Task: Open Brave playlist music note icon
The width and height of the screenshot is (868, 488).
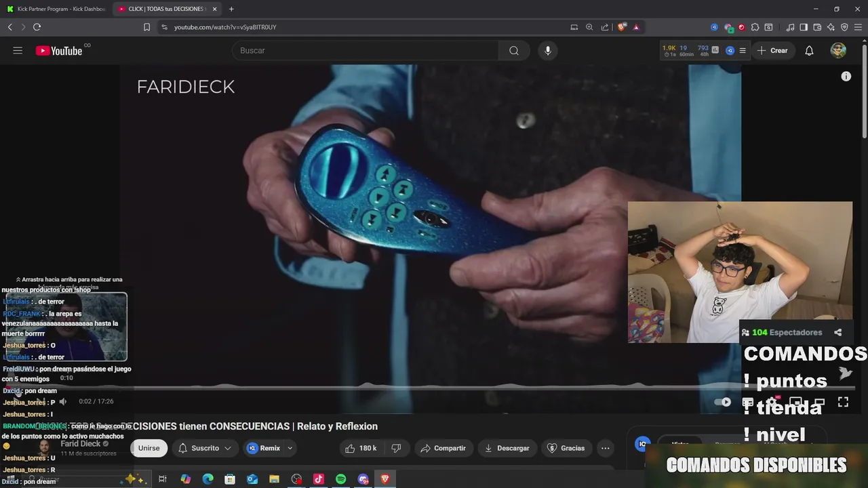Action: (x=790, y=27)
